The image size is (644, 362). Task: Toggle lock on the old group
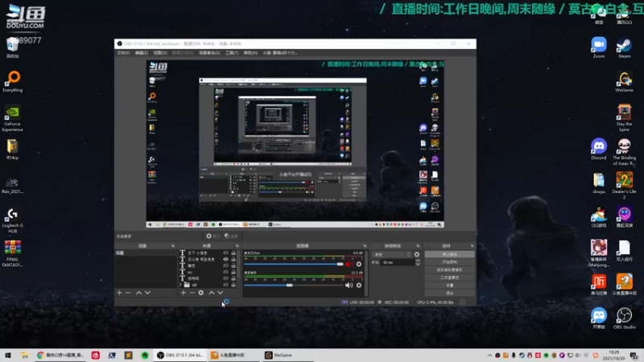[233, 285]
